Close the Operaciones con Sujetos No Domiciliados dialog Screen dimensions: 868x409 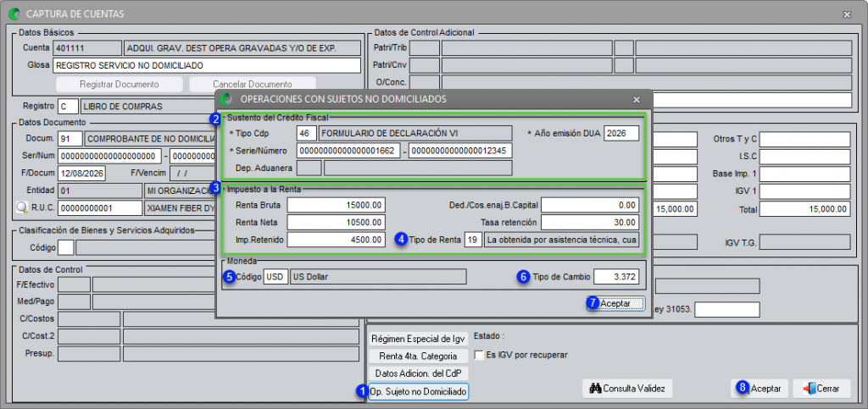(x=637, y=99)
